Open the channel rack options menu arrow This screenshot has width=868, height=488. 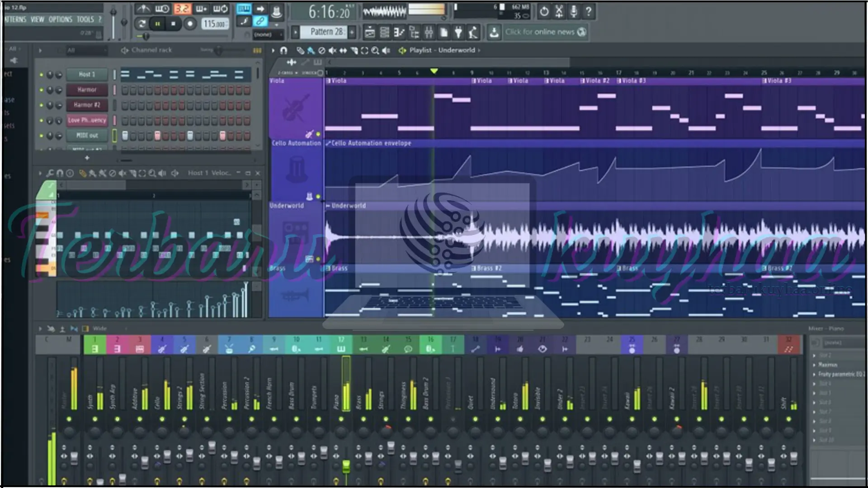click(40, 50)
